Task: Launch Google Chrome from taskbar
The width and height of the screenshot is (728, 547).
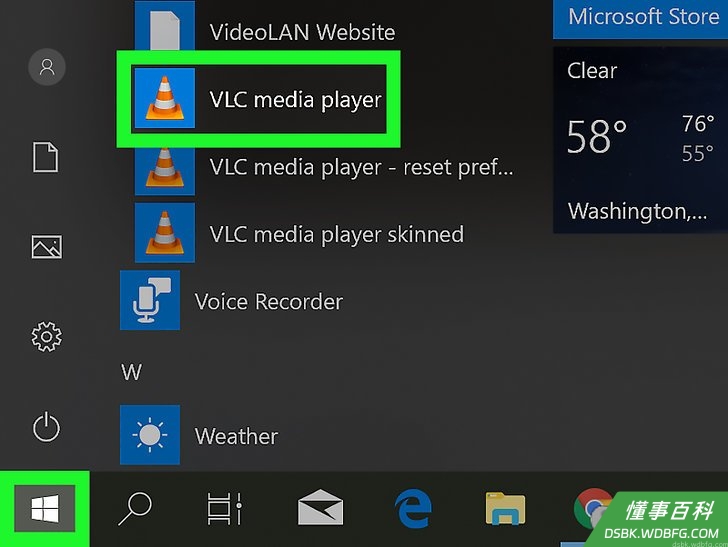Action: click(x=593, y=509)
